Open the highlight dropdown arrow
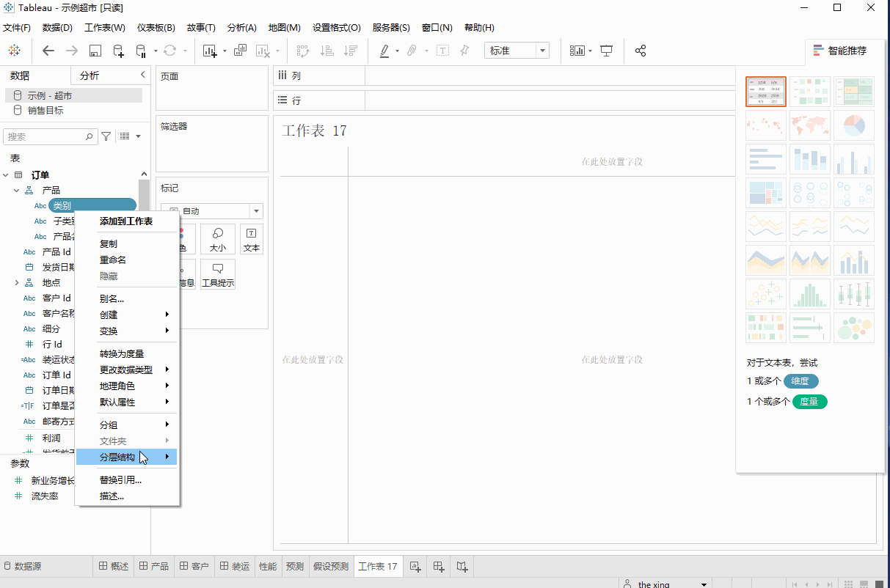 (x=397, y=51)
